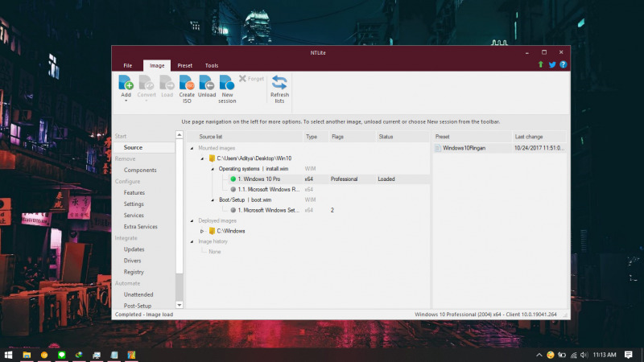Collapse the Deployed images group
The height and width of the screenshot is (362, 644).
pos(192,220)
